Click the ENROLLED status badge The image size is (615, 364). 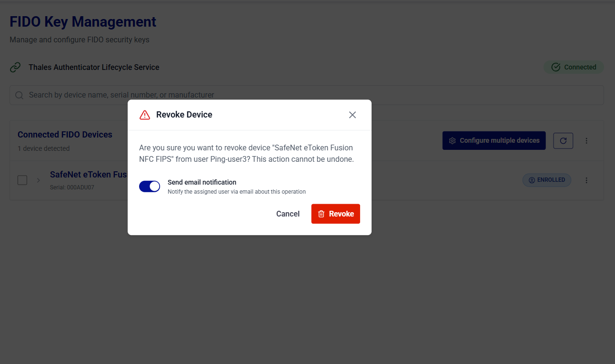point(547,180)
